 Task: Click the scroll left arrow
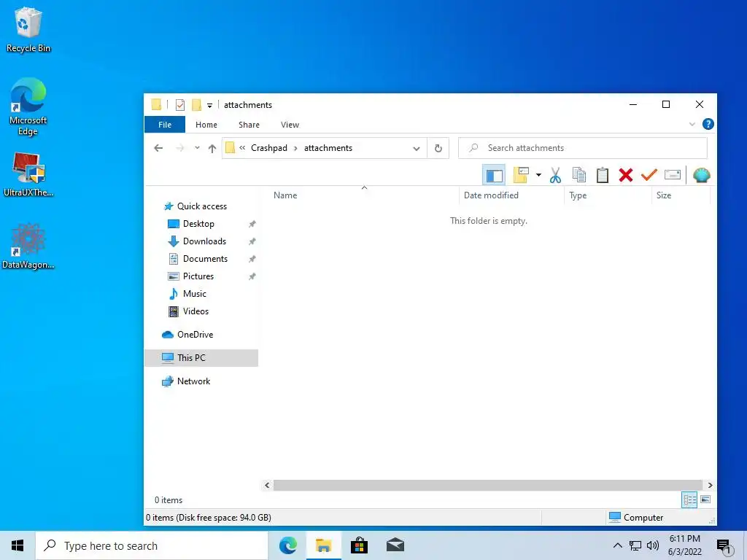(267, 485)
